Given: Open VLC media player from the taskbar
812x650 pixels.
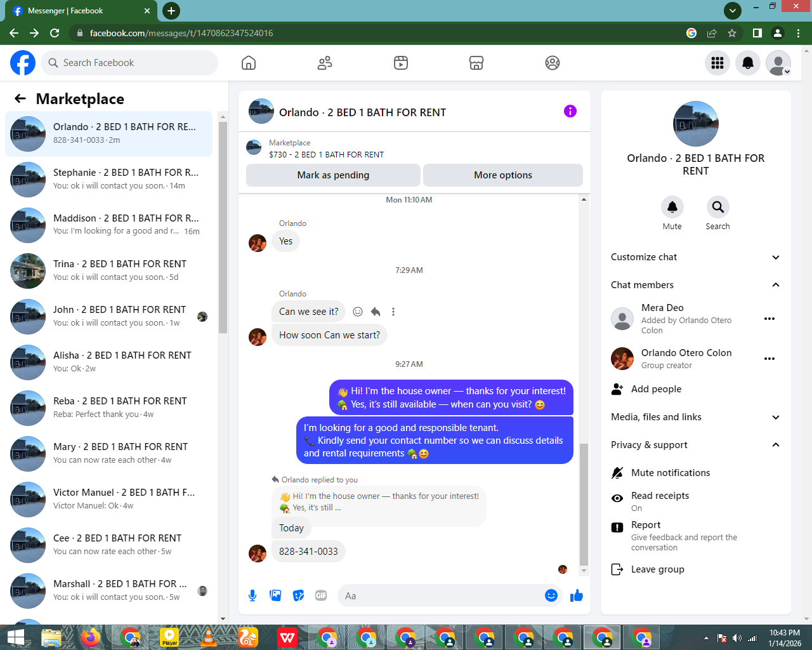Looking at the screenshot, I should point(209,637).
